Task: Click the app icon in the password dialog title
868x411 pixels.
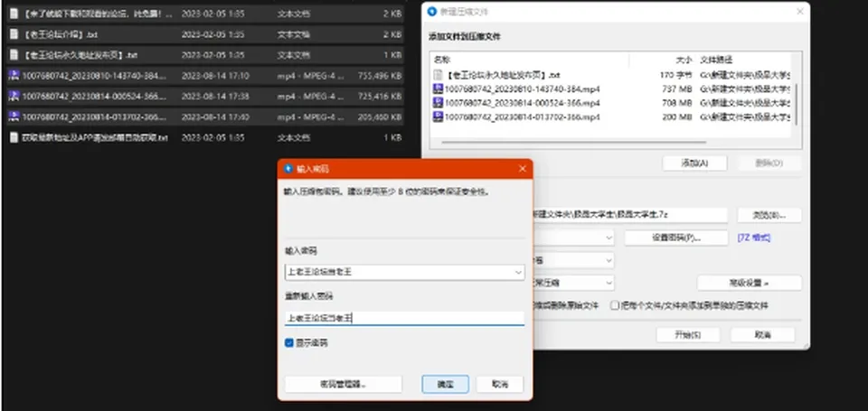Action: click(288, 169)
